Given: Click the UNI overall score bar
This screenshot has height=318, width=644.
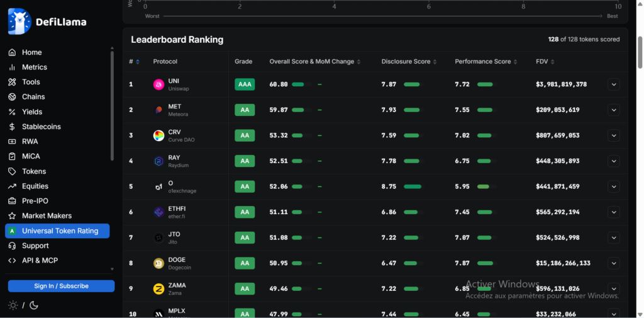Looking at the screenshot, I should (x=301, y=84).
